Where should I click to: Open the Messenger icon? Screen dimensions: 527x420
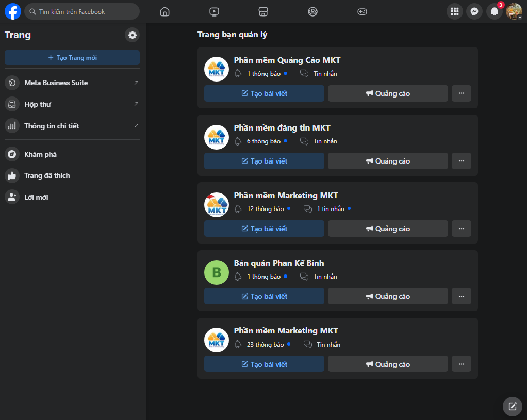pos(474,11)
